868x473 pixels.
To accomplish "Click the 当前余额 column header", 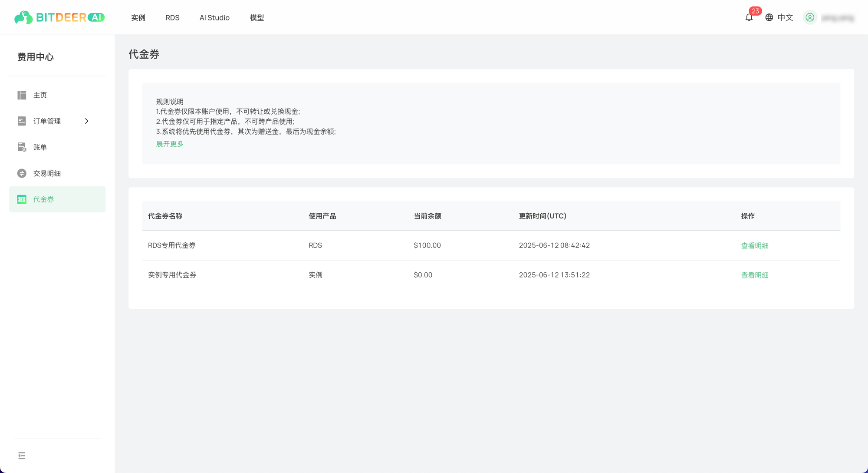I will (427, 216).
